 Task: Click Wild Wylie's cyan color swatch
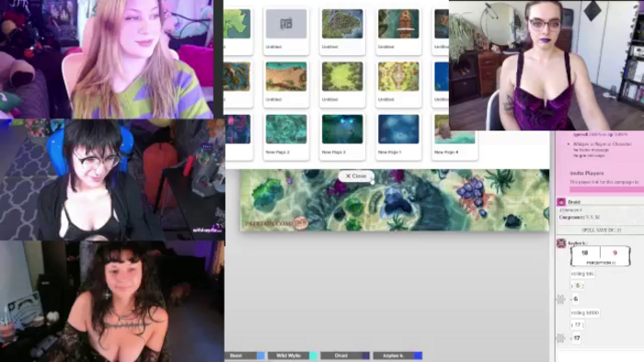[x=313, y=356]
